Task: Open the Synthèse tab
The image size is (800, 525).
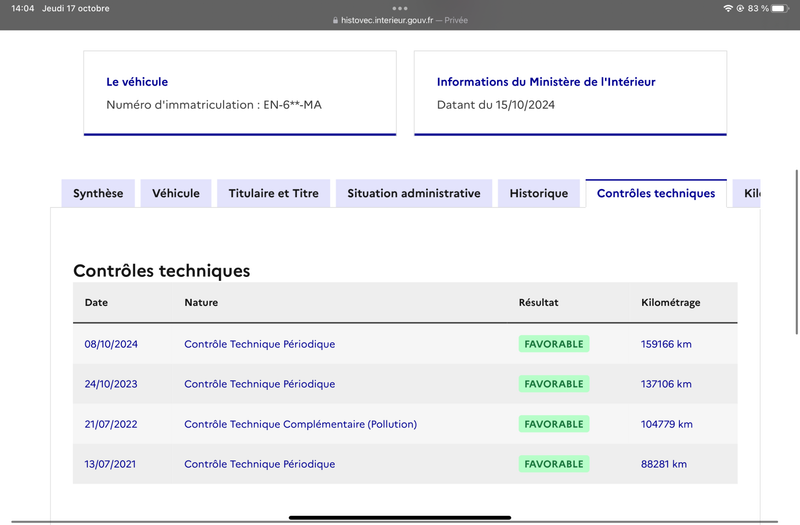Action: tap(98, 193)
